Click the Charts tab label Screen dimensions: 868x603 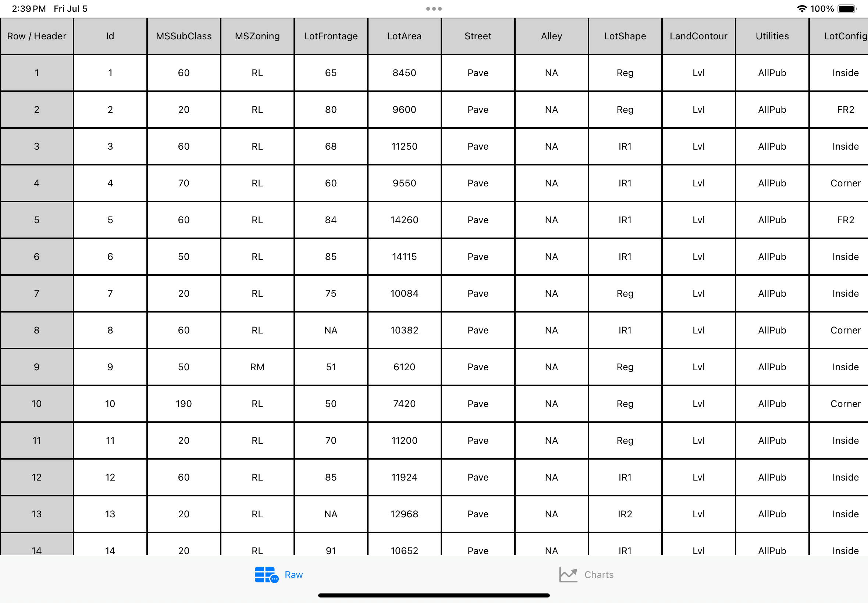coord(600,573)
